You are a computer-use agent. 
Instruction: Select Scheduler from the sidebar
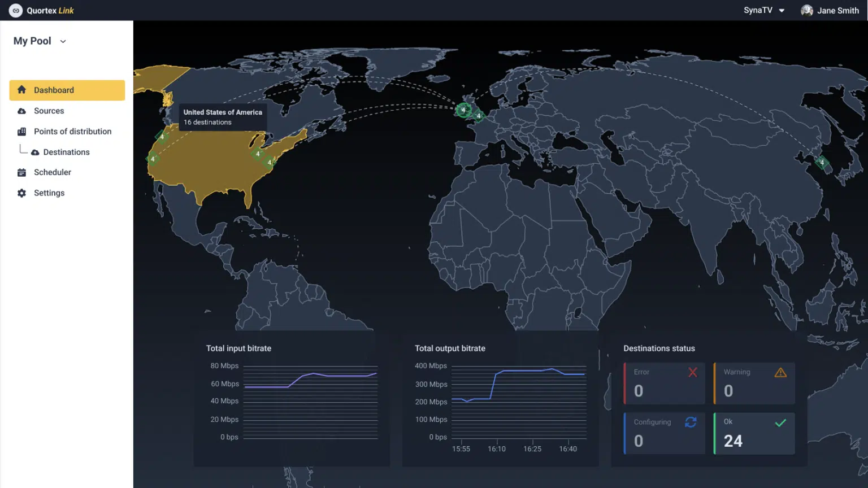point(52,172)
